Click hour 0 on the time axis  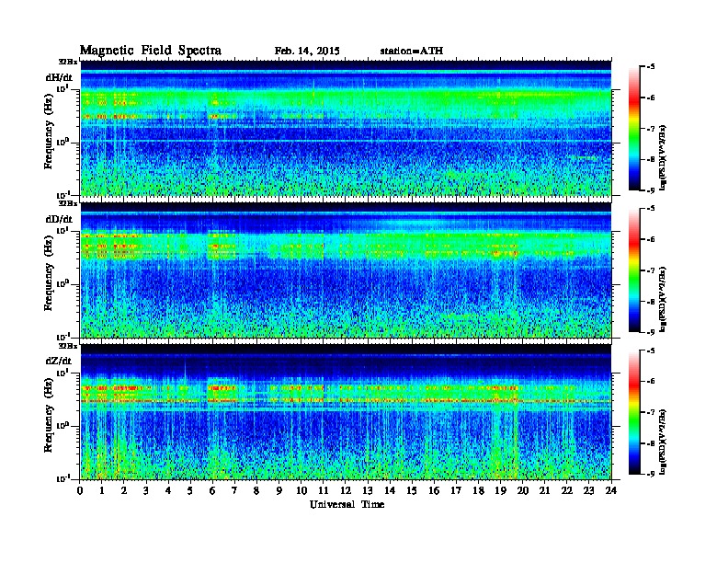(80, 490)
